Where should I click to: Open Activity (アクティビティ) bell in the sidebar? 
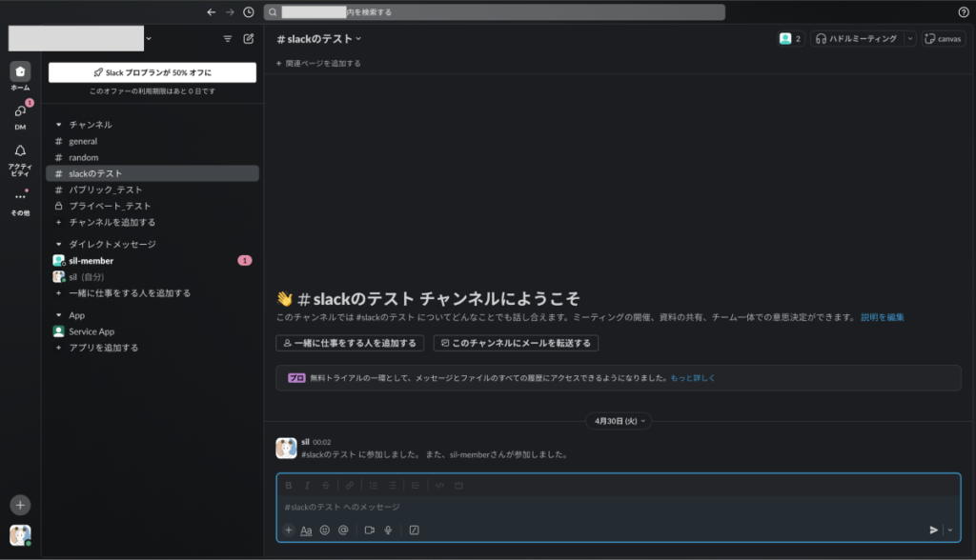[x=20, y=150]
